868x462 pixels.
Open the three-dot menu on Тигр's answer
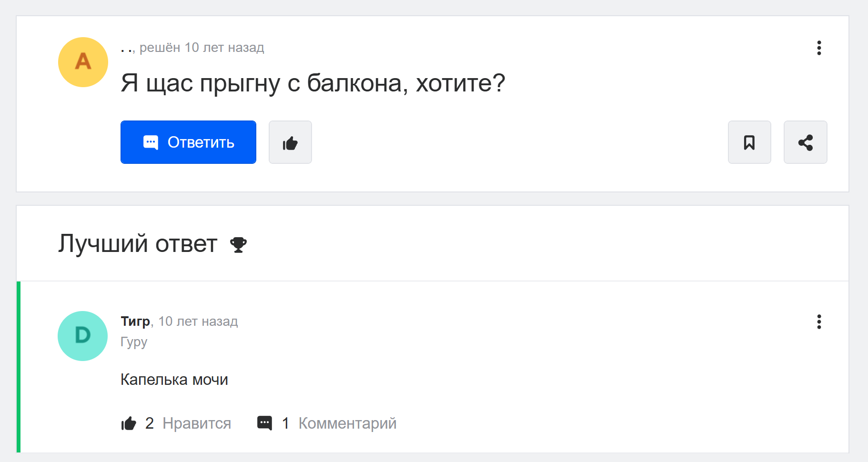click(819, 321)
